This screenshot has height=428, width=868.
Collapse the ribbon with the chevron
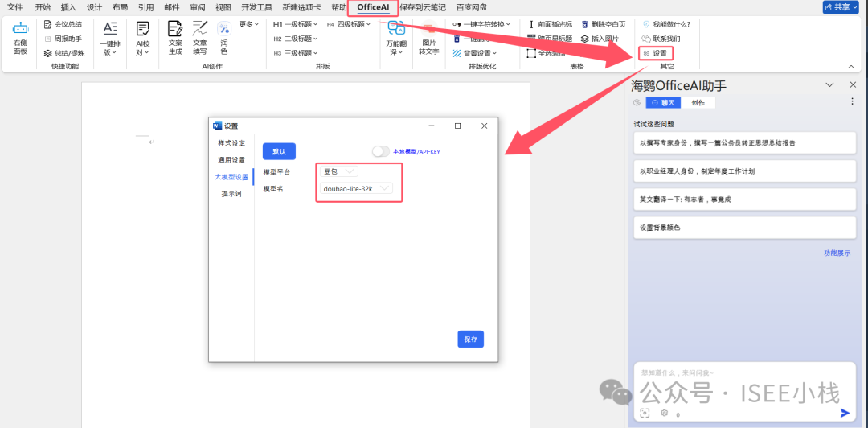coord(851,67)
